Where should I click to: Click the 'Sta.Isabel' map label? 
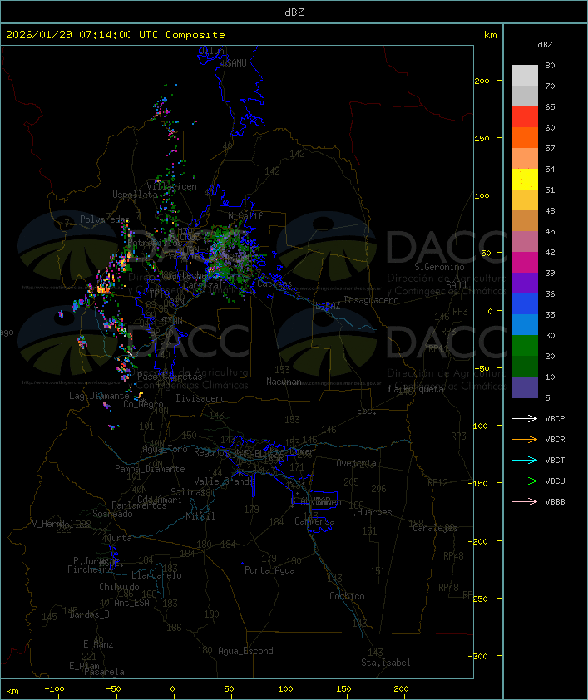386,663
